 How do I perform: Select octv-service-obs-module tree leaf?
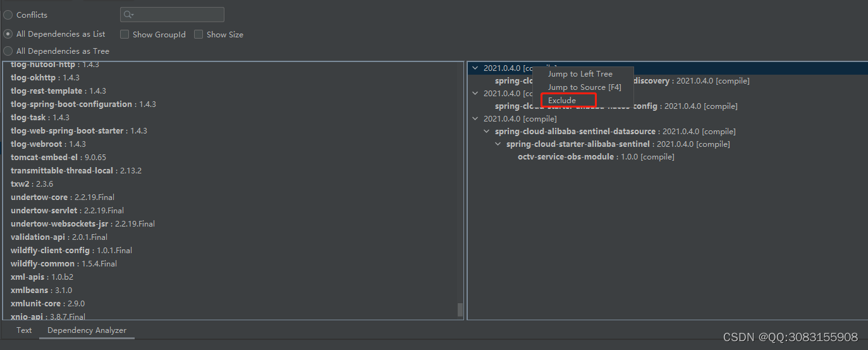pyautogui.click(x=596, y=156)
